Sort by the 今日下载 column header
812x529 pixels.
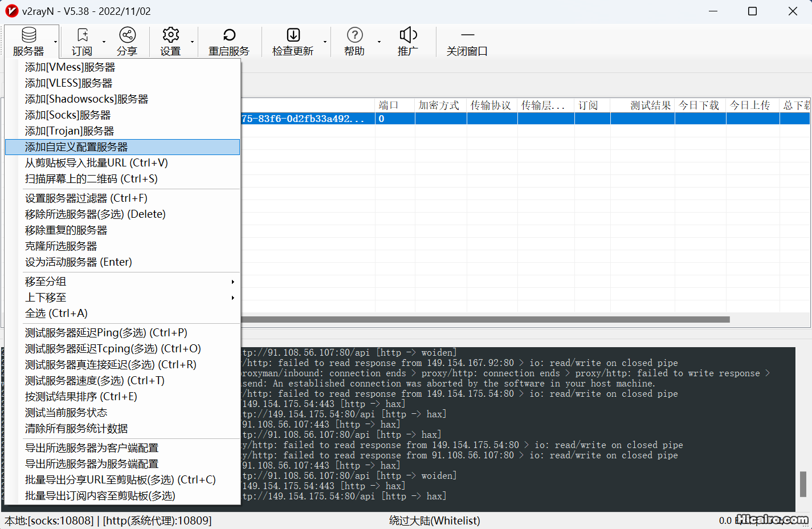coord(700,105)
